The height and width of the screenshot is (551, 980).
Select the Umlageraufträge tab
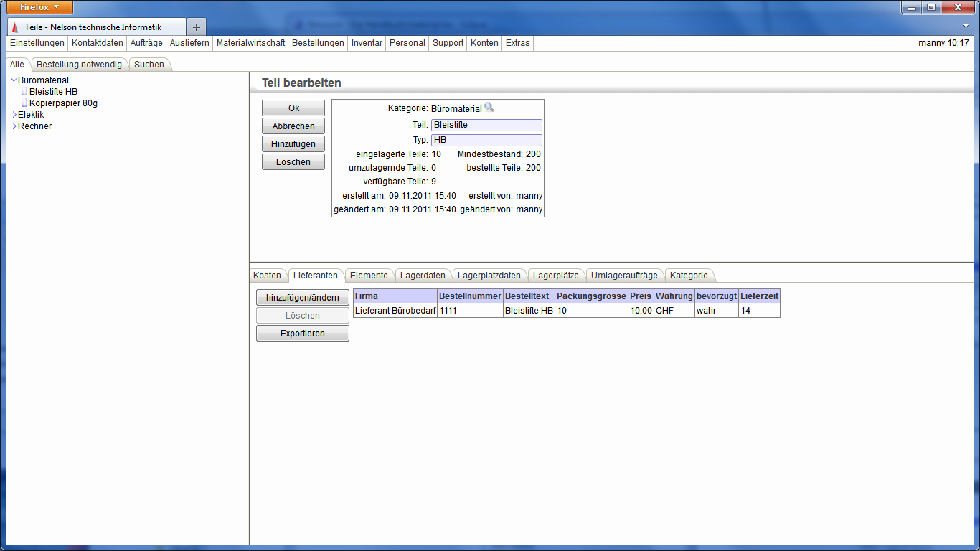click(x=623, y=275)
